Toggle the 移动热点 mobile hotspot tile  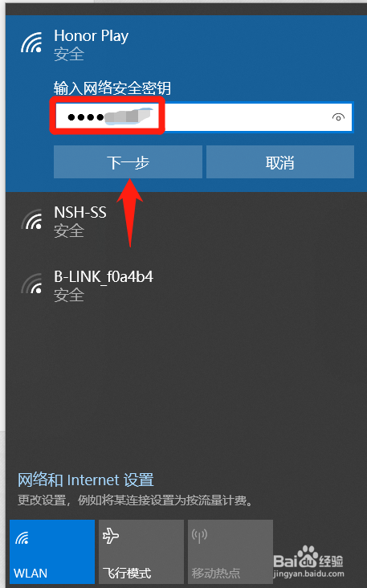pyautogui.click(x=230, y=551)
